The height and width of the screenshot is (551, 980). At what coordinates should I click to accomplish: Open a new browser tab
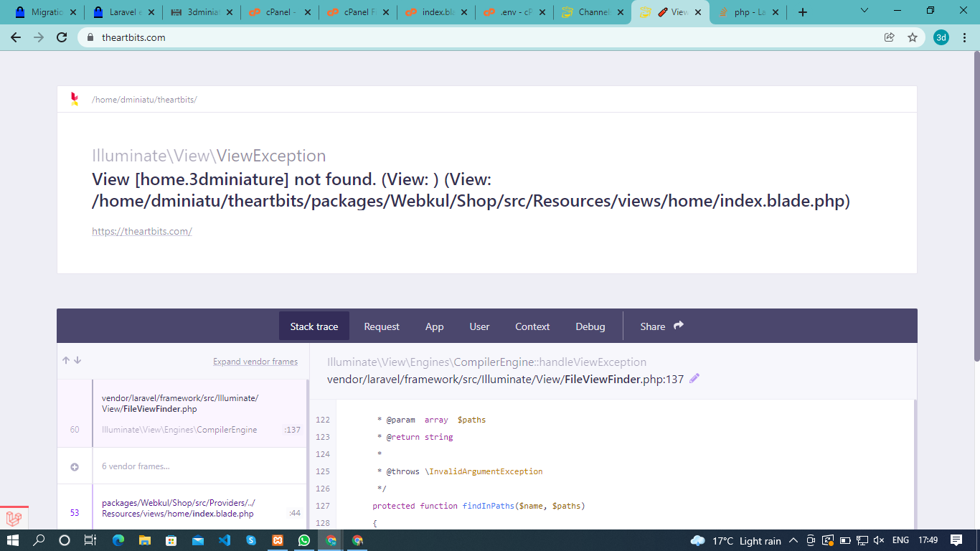coord(803,12)
